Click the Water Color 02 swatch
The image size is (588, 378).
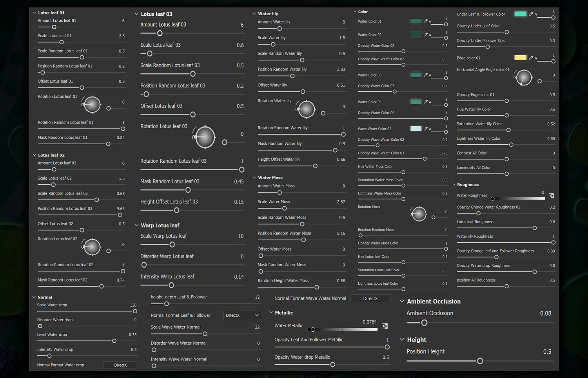pyautogui.click(x=416, y=35)
